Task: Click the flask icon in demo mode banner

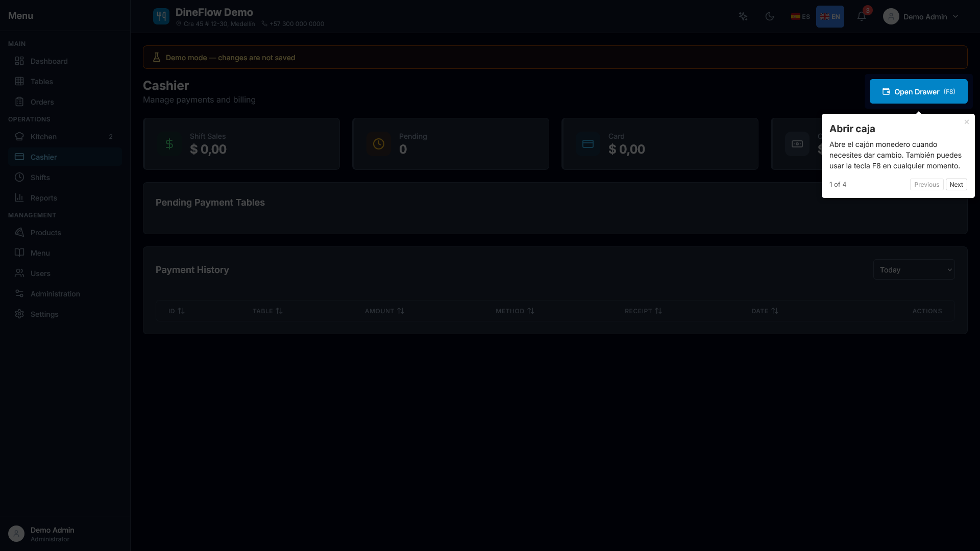Action: coord(157,57)
